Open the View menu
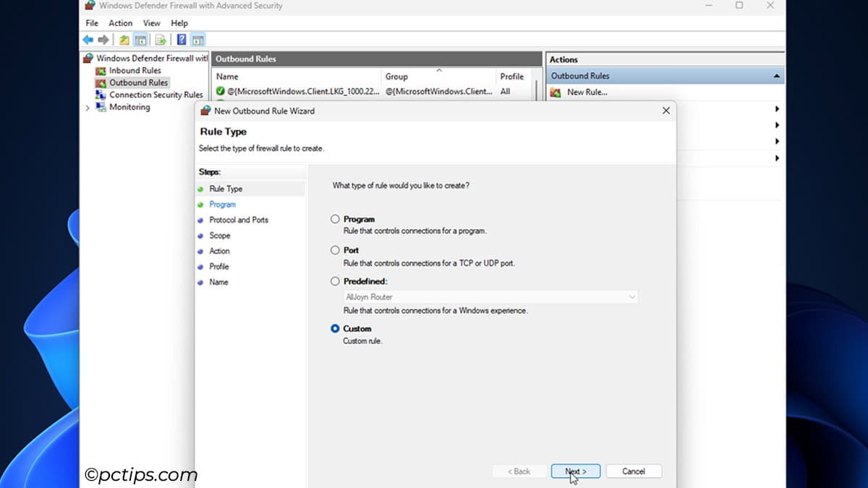The height and width of the screenshot is (488, 868). [152, 23]
